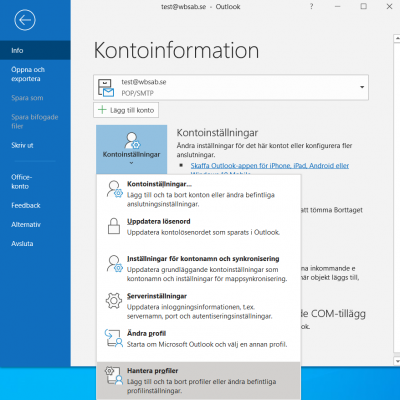Select Office-konto in the sidebar
This screenshot has height=400, width=400.
point(22,182)
